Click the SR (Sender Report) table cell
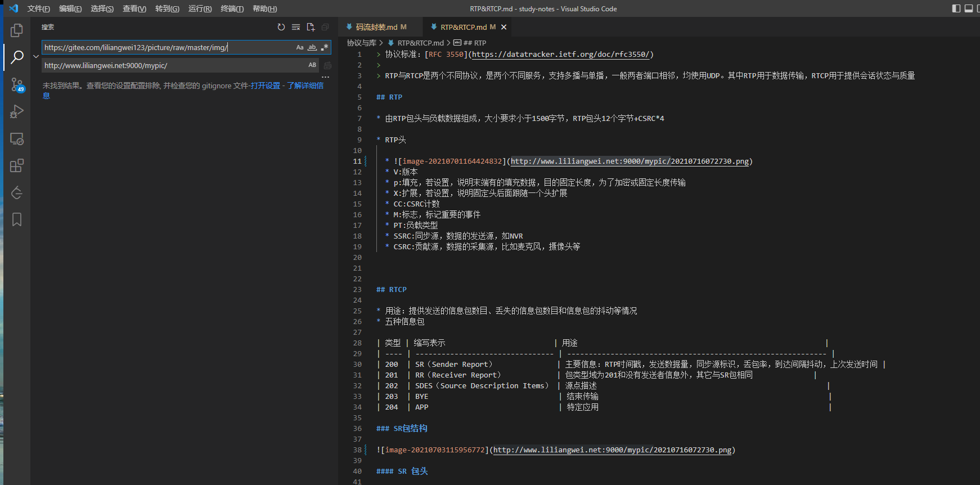 pos(453,365)
